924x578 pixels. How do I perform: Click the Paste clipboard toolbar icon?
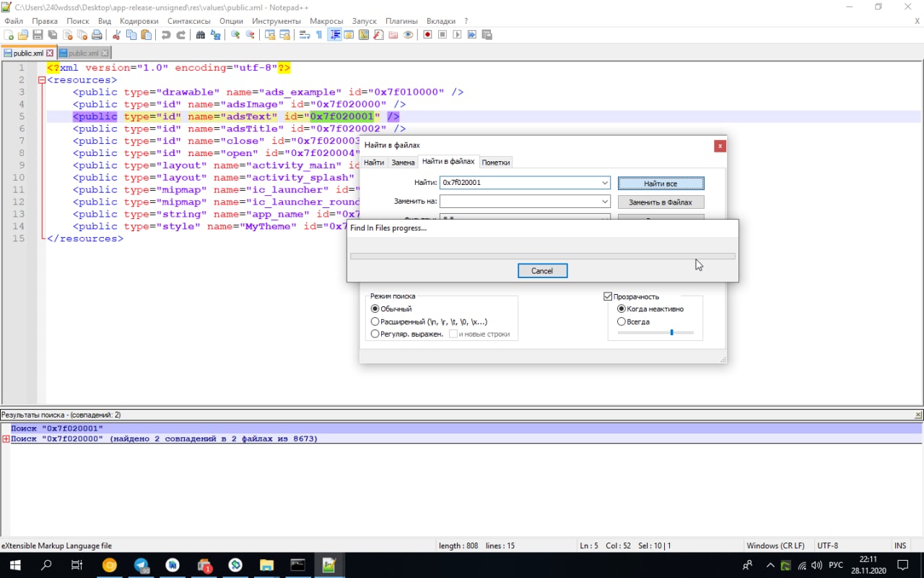147,35
